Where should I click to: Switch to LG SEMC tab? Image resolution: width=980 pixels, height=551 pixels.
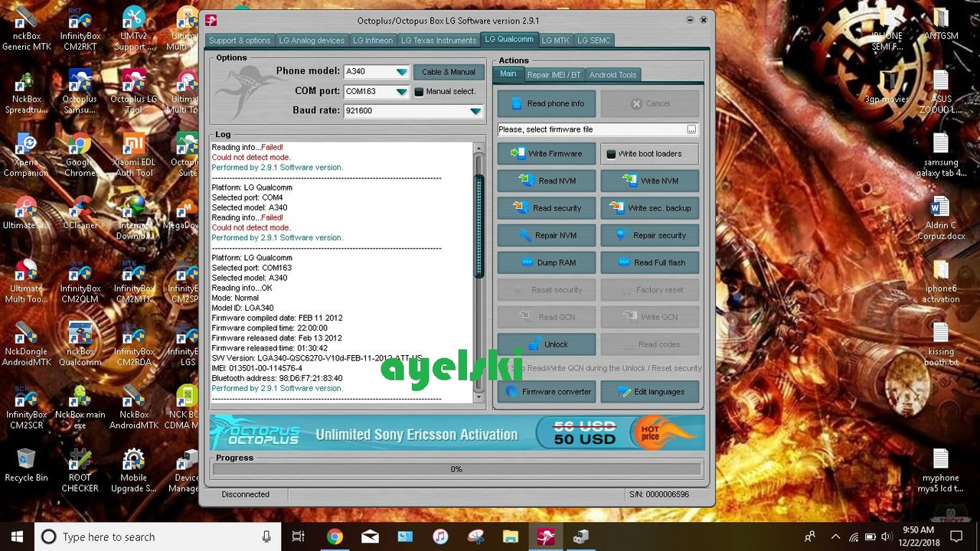594,41
